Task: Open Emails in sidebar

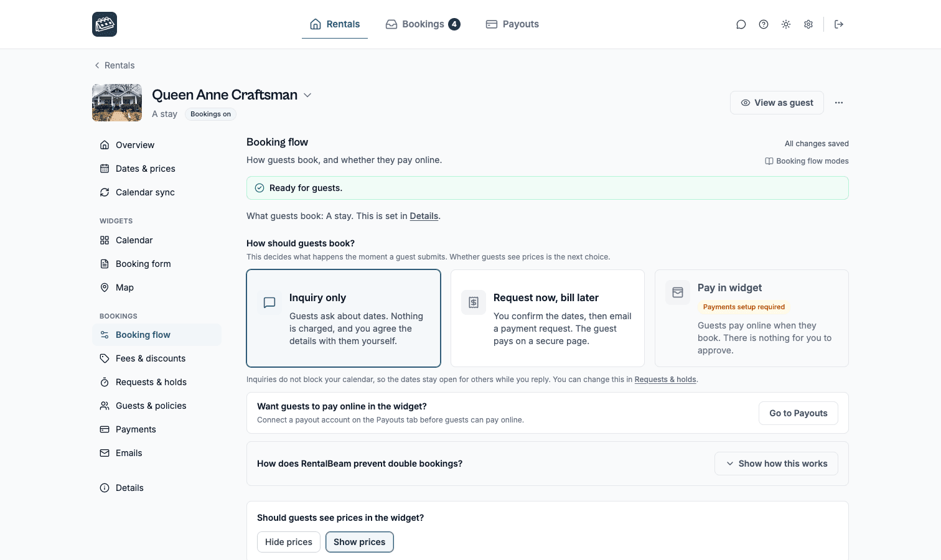Action: point(157,453)
